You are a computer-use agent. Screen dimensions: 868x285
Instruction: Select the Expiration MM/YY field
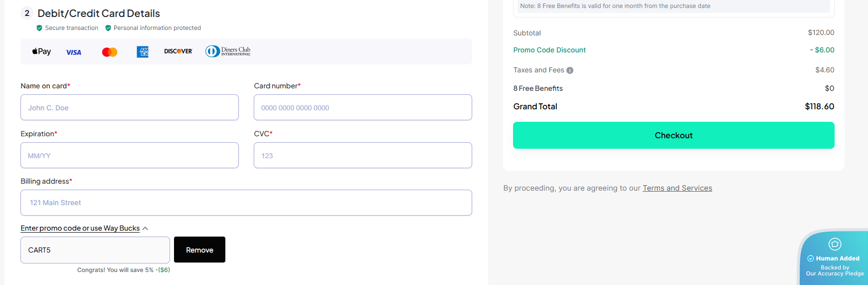click(129, 155)
